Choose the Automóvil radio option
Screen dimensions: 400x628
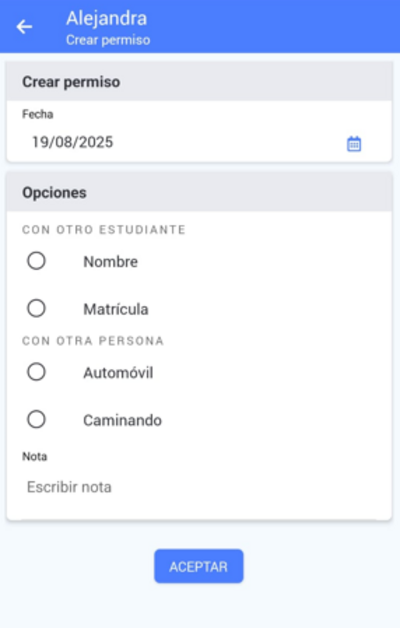point(36,372)
